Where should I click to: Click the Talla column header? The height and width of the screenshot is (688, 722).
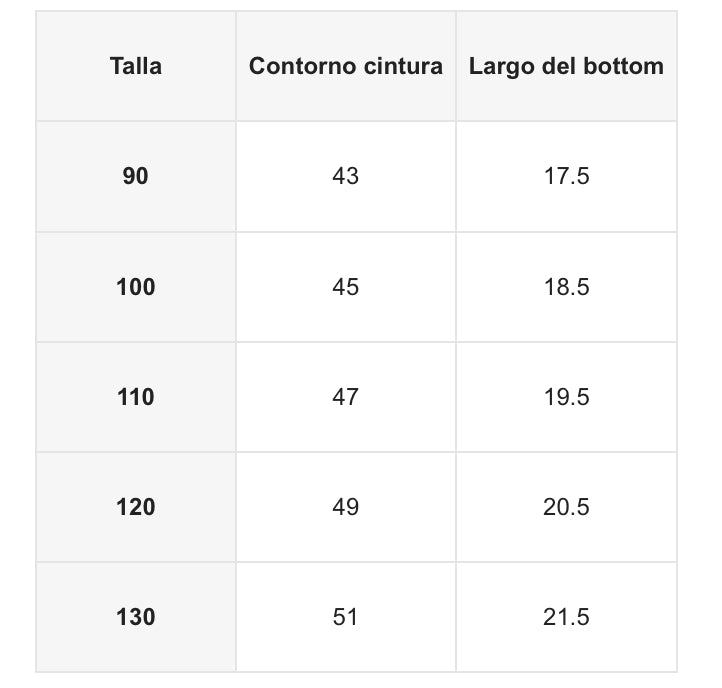coord(136,67)
